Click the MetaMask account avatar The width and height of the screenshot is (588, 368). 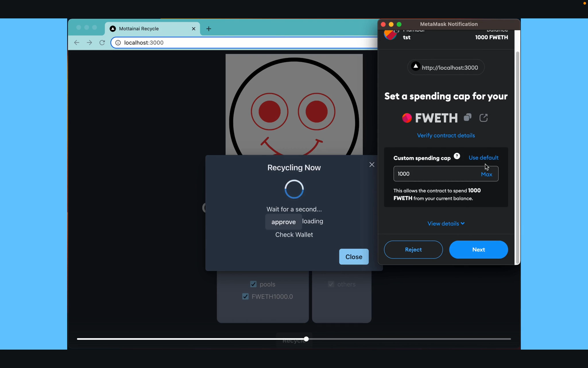coord(390,34)
